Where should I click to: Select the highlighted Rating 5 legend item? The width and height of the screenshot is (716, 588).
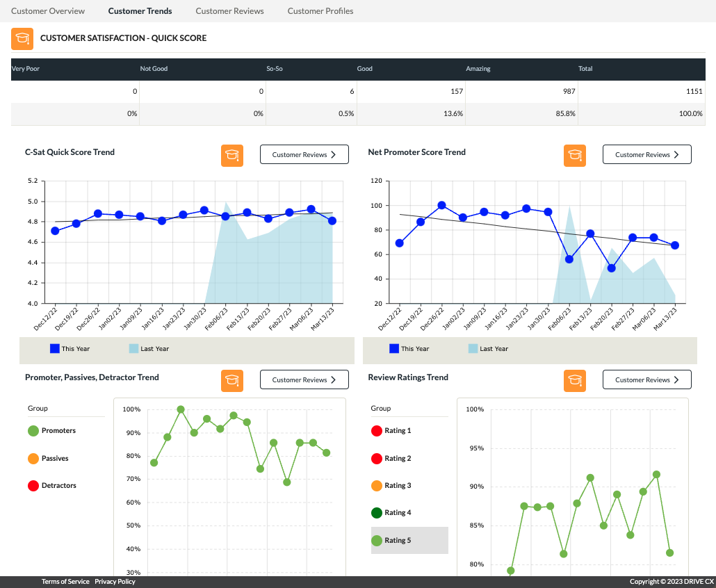coord(409,540)
